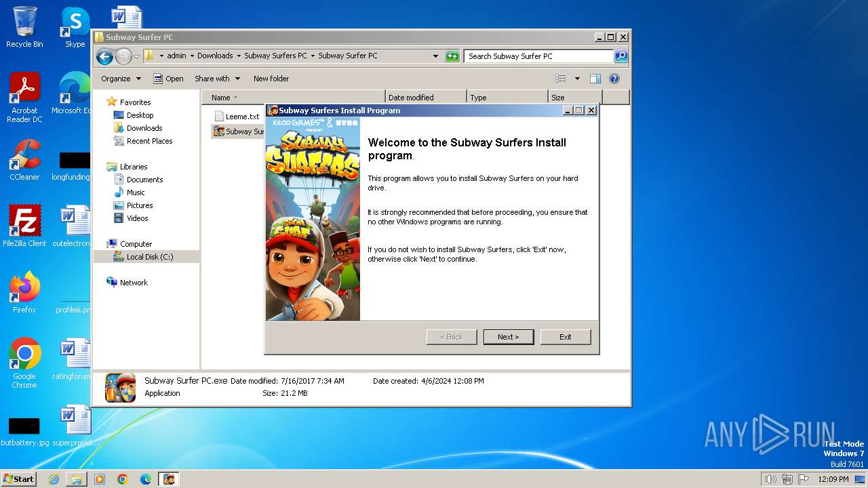
Task: Sort files by the Name column
Action: (294, 98)
